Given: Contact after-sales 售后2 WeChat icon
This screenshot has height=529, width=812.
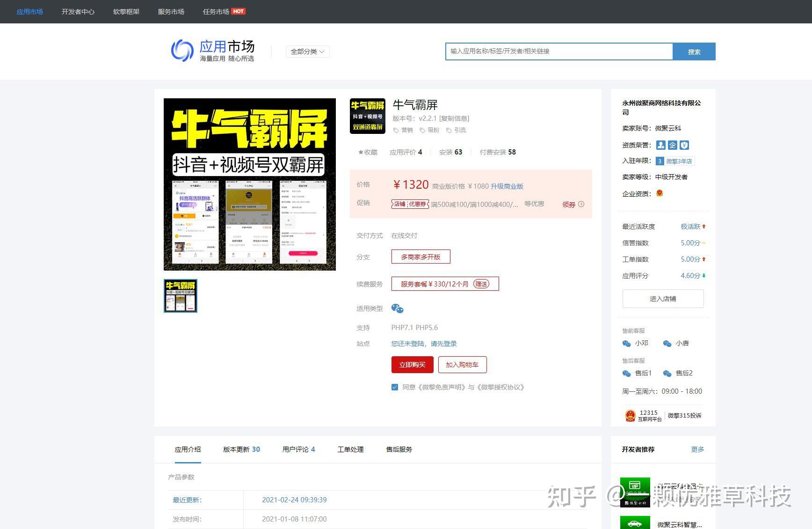Looking at the screenshot, I should (667, 374).
